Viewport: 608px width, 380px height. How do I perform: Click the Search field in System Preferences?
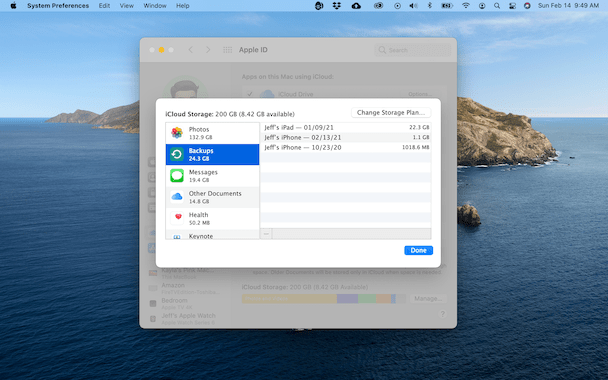click(413, 50)
